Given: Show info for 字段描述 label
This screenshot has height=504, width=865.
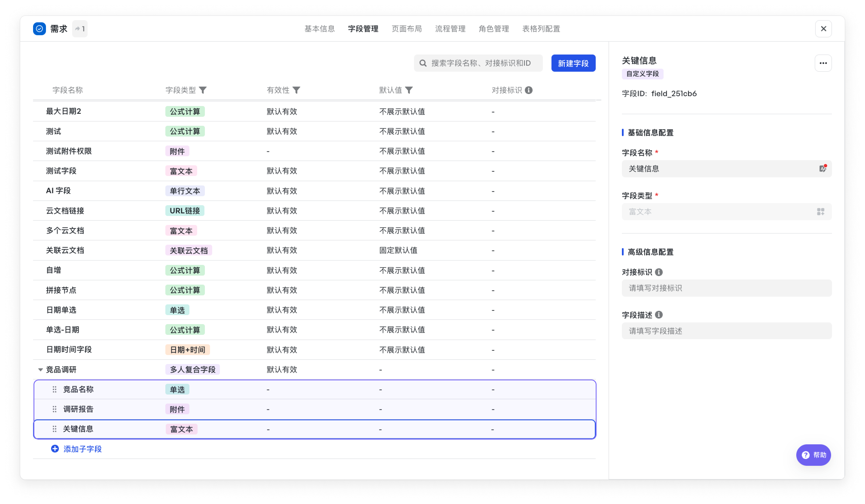Looking at the screenshot, I should pyautogui.click(x=659, y=315).
